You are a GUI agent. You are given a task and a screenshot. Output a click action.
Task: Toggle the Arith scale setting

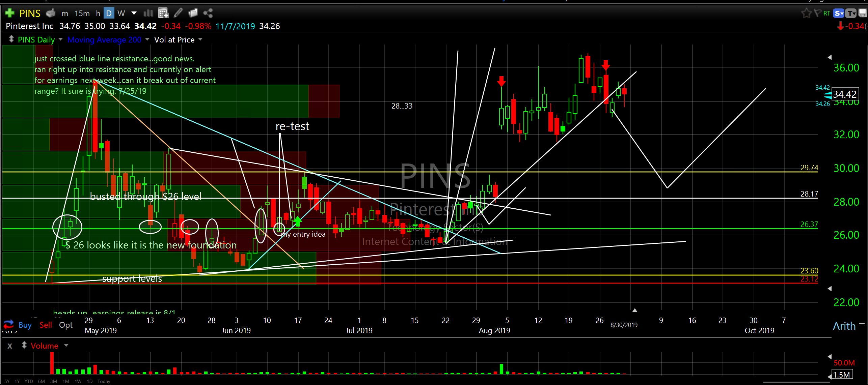pos(844,326)
